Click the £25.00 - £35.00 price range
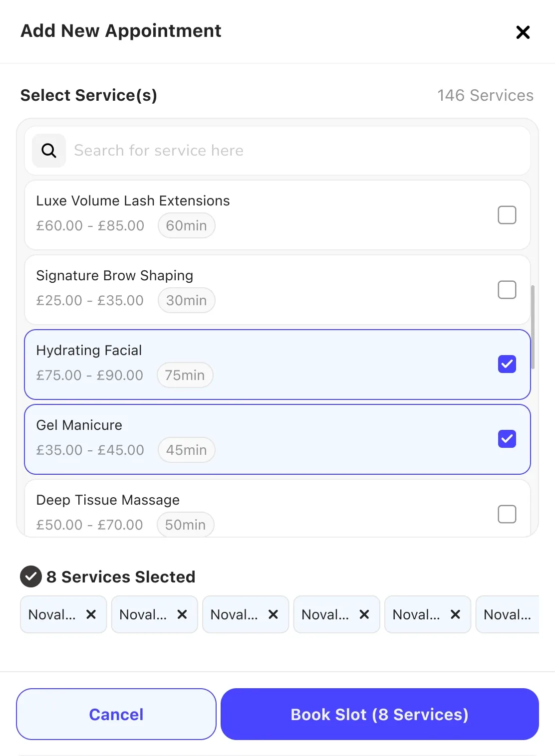555x756 pixels. click(x=90, y=300)
